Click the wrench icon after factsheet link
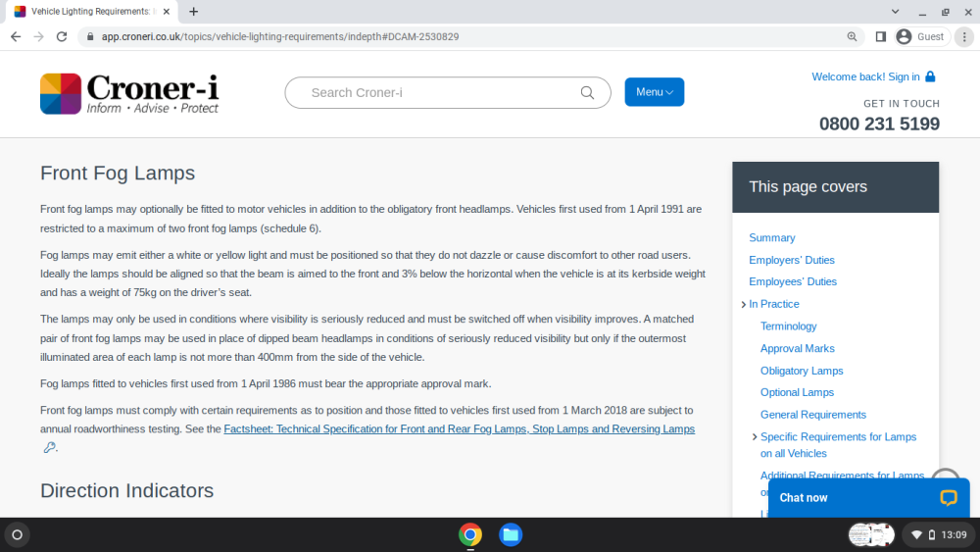 49,447
